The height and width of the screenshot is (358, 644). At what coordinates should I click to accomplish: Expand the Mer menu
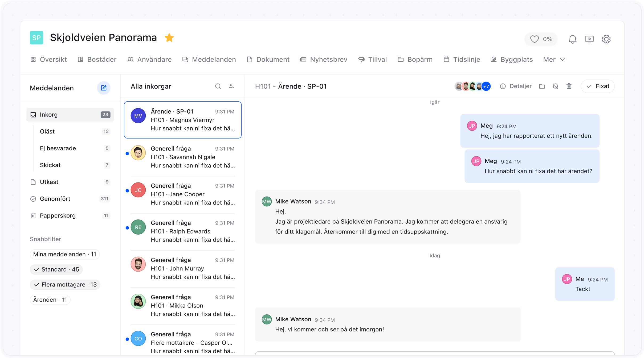(x=554, y=60)
